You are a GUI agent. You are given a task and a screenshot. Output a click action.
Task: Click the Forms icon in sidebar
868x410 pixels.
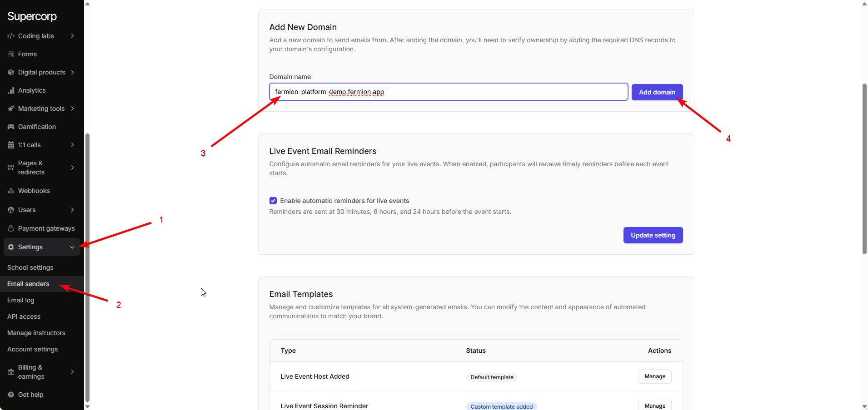pyautogui.click(x=11, y=54)
